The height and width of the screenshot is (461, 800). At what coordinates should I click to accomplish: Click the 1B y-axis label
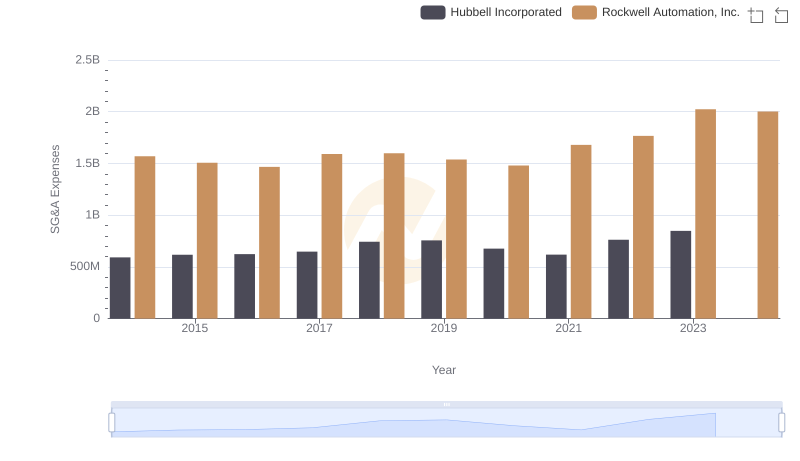(x=92, y=215)
